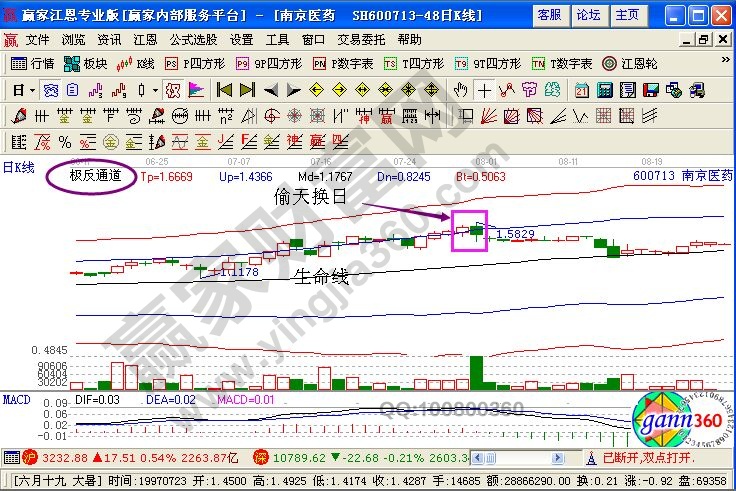Select the red F angle lines tool
Screen dimensions: 736x491
[x=249, y=142]
